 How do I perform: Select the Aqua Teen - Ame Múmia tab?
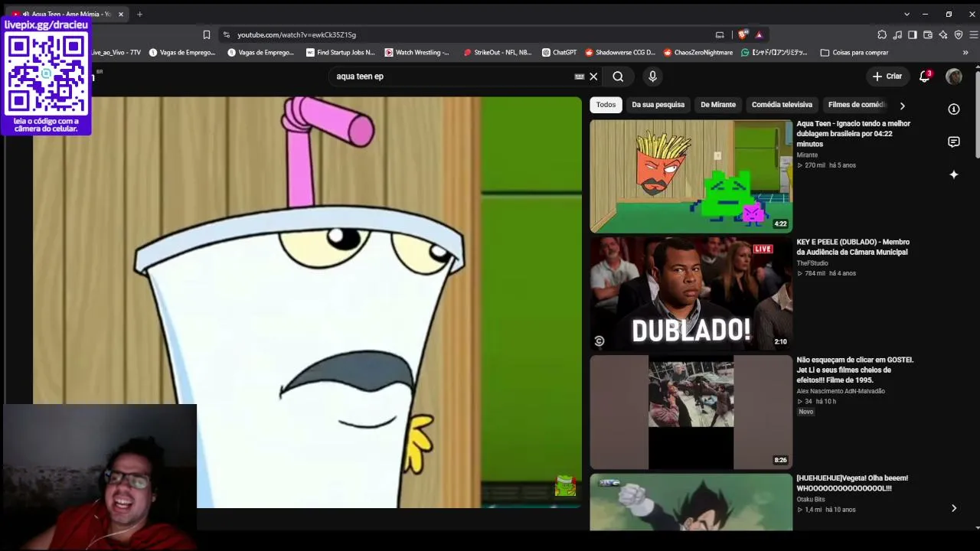pyautogui.click(x=67, y=14)
